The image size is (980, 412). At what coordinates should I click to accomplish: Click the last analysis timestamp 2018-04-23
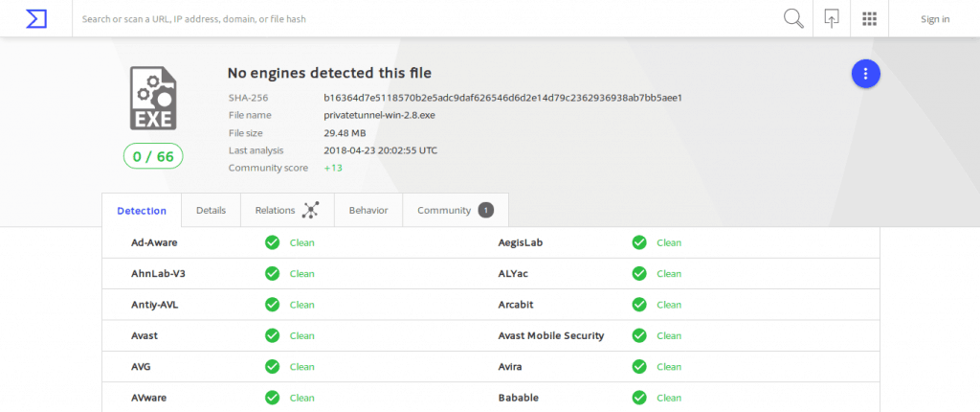380,150
